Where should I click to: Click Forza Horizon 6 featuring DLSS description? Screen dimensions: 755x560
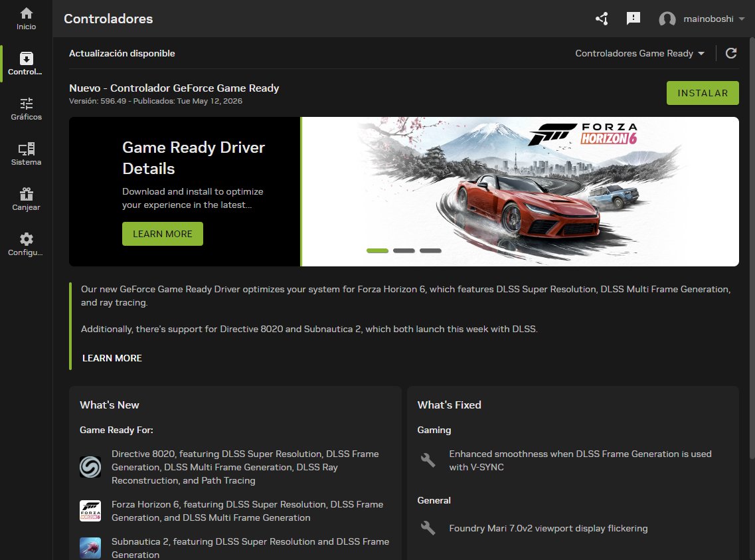[248, 511]
